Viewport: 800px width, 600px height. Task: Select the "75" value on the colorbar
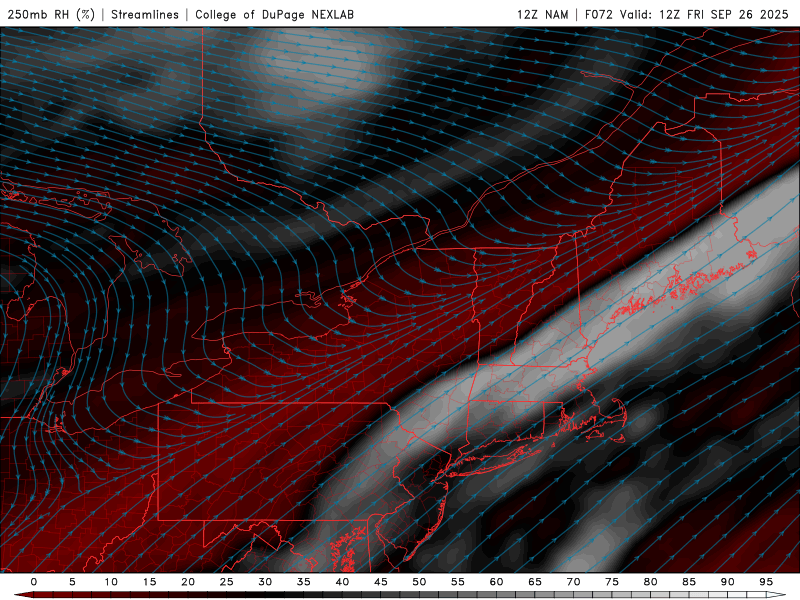(612, 582)
